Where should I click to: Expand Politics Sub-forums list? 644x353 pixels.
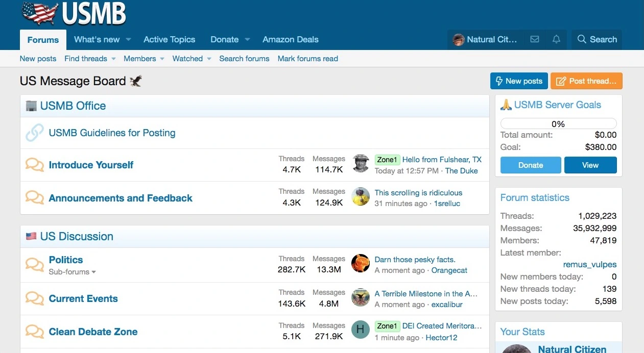pos(72,272)
